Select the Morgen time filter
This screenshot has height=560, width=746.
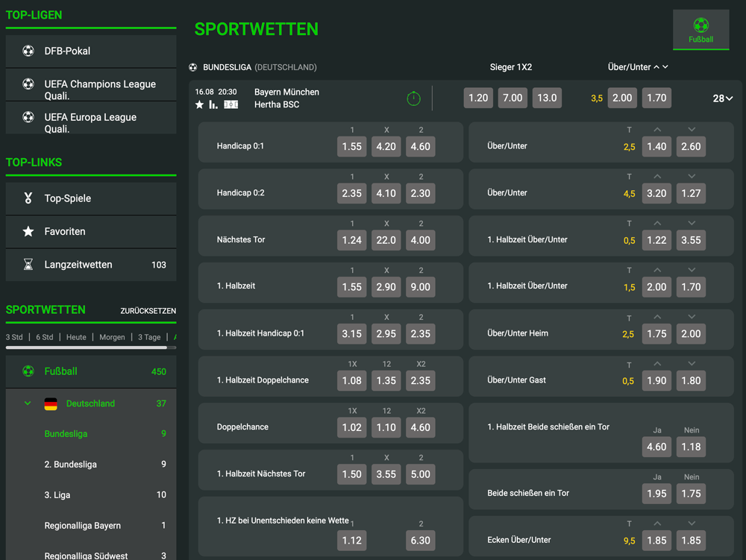(113, 337)
